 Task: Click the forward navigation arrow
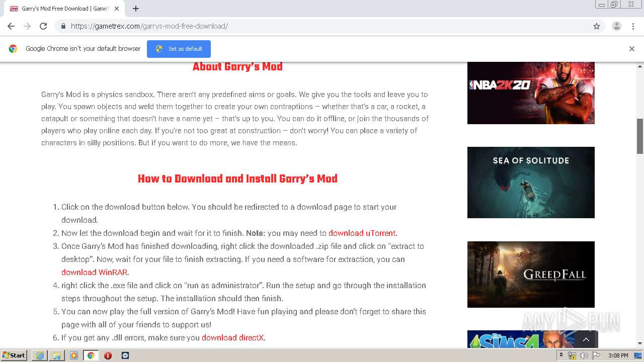[x=27, y=26]
